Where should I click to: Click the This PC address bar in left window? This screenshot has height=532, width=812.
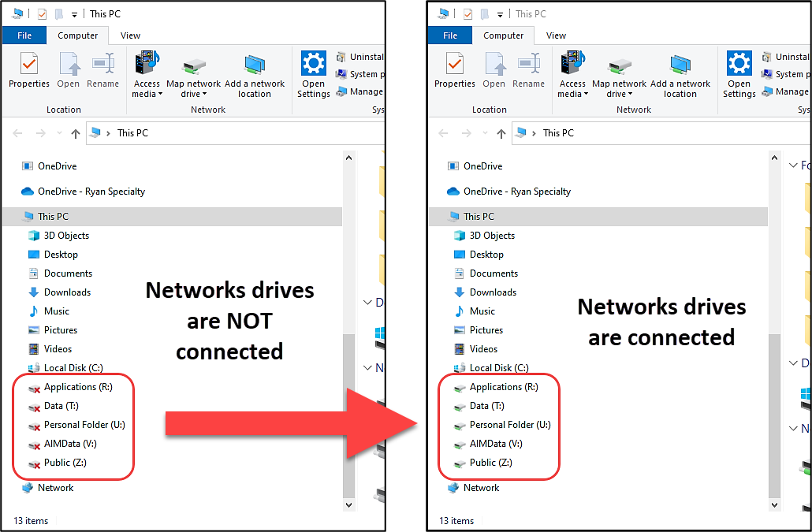(x=236, y=133)
